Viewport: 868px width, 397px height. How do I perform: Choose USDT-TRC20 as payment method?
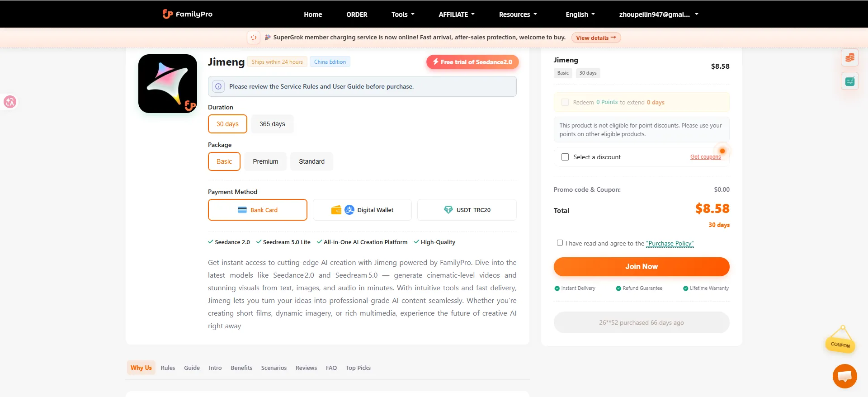(x=467, y=210)
